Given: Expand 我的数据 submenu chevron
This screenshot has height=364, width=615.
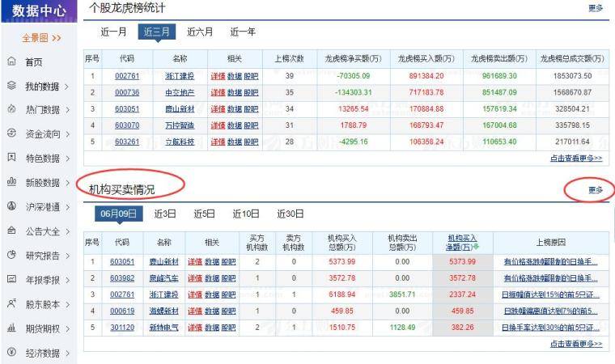Looking at the screenshot, I should click(66, 87).
